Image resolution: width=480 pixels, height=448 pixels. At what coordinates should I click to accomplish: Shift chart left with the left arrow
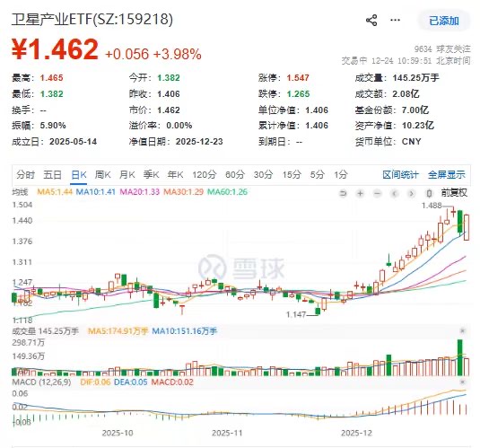(395, 193)
